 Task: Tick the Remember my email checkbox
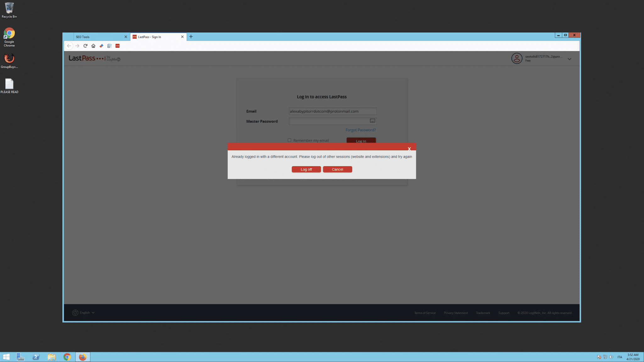[x=289, y=140]
